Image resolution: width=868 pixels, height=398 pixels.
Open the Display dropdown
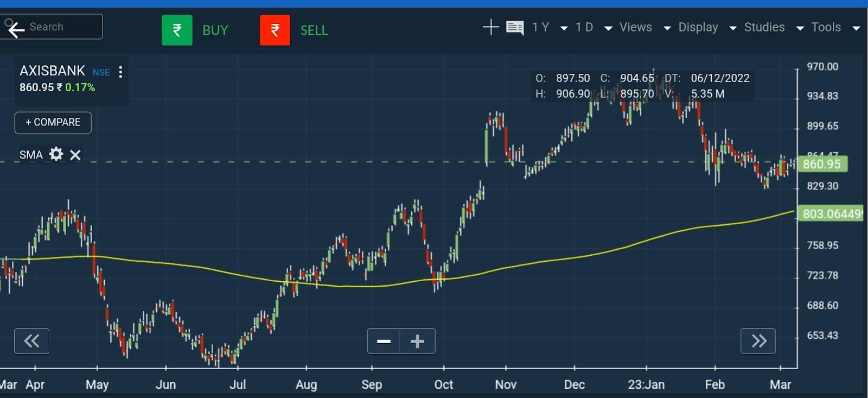click(707, 28)
